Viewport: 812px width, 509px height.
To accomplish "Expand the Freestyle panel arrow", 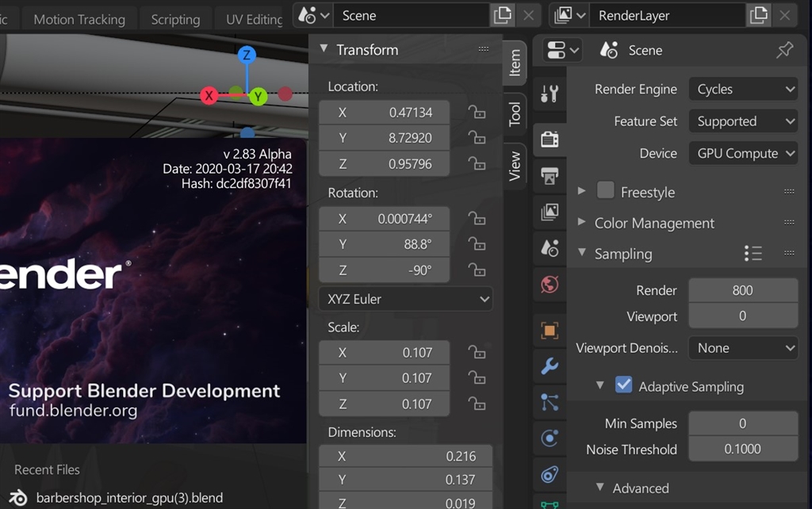I will coord(582,191).
